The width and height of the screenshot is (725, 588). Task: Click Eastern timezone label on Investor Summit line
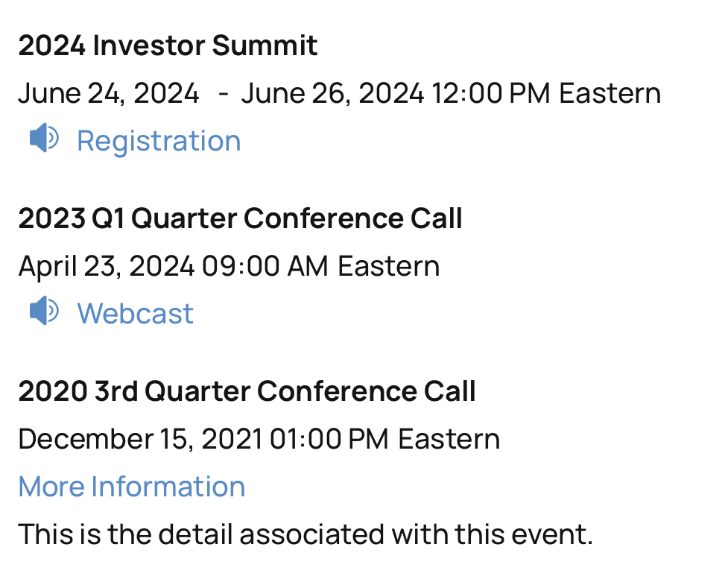click(610, 94)
